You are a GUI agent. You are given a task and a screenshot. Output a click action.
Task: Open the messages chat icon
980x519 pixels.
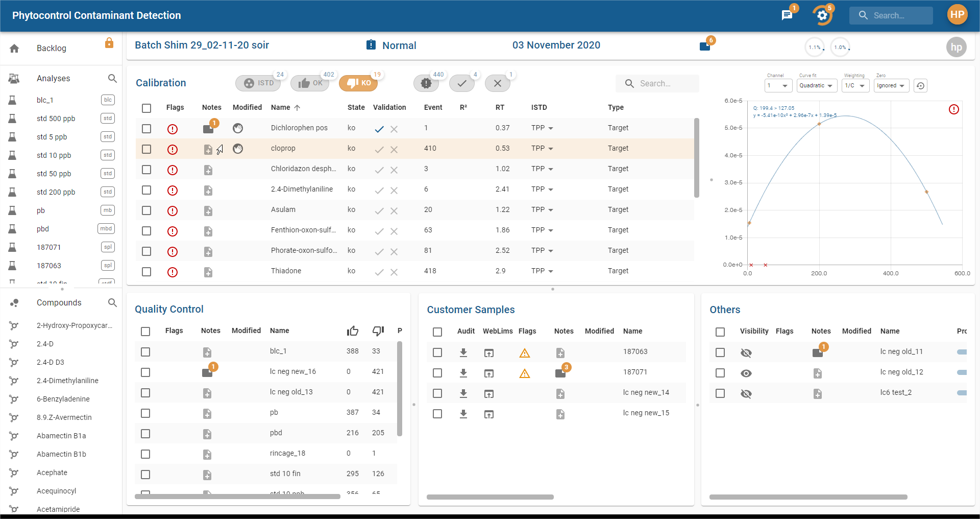click(787, 15)
